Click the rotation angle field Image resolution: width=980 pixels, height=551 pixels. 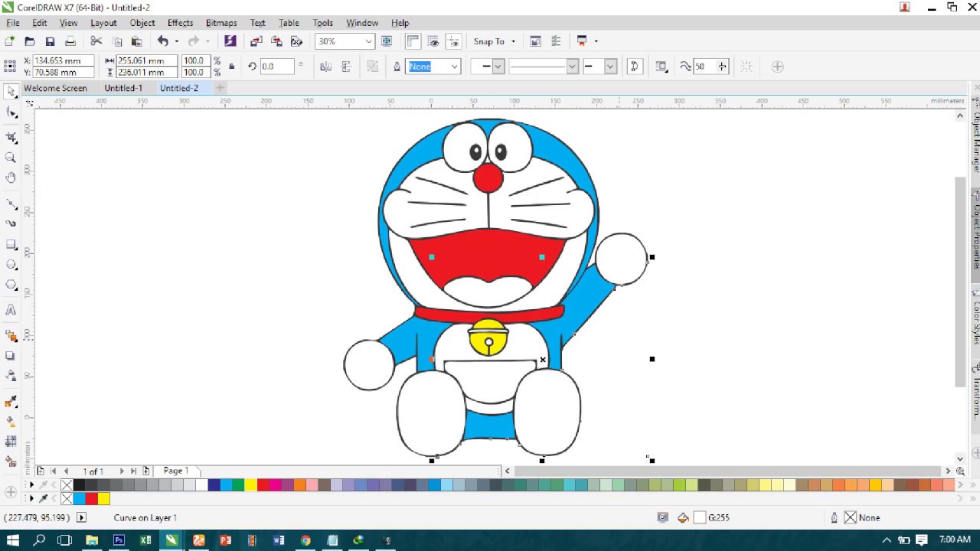(x=277, y=67)
